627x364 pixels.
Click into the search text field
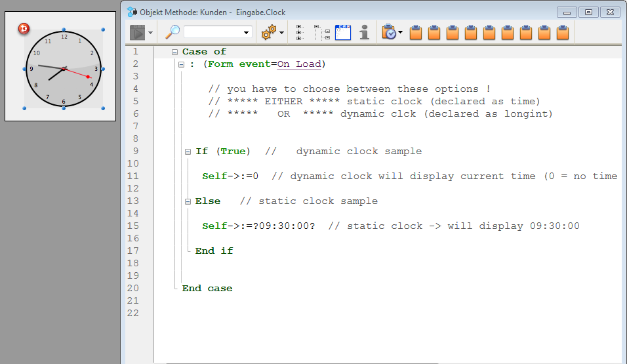coord(212,31)
